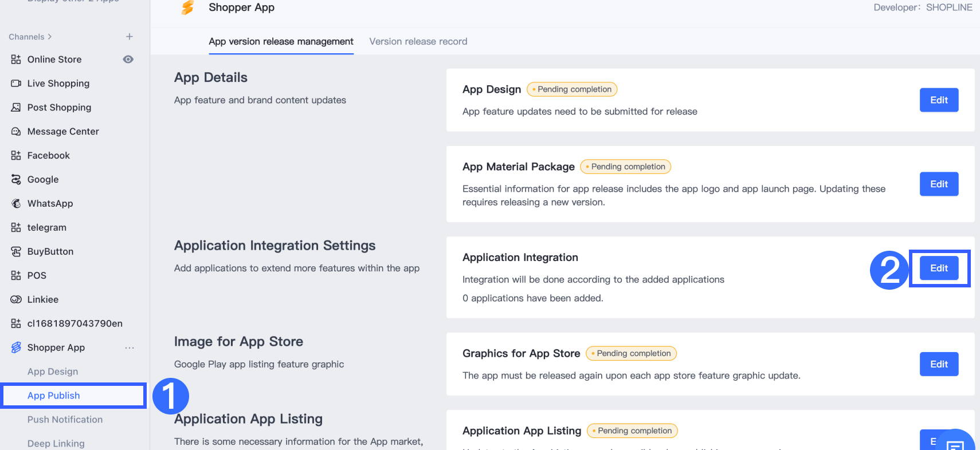Click the Linkiee channel icon
The image size is (980, 450).
[x=16, y=299]
